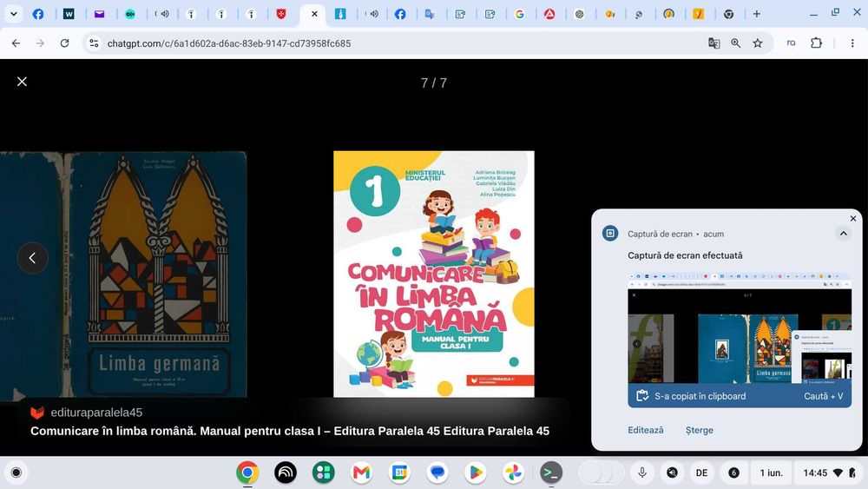Screen dimensions: 868x489
Task: Switch to the purple mail envelope tab
Action: click(99, 14)
